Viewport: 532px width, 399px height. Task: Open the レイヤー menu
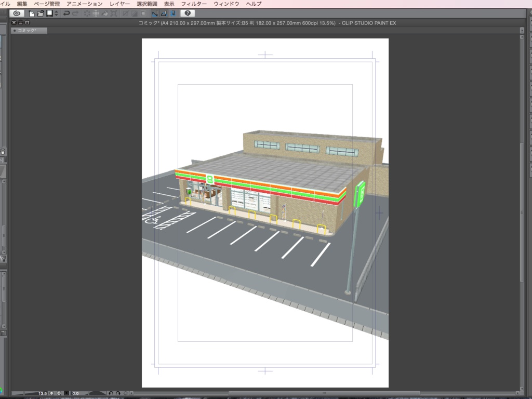pyautogui.click(x=119, y=4)
